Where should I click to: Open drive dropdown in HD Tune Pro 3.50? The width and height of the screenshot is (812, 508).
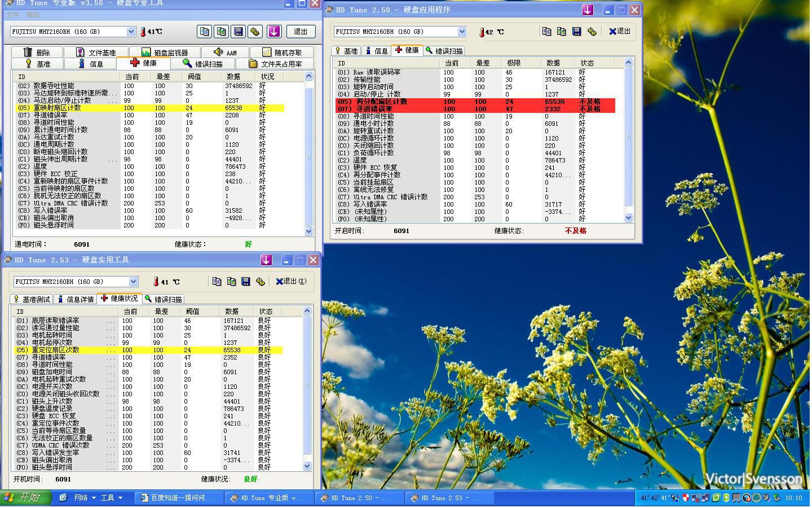coord(131,32)
